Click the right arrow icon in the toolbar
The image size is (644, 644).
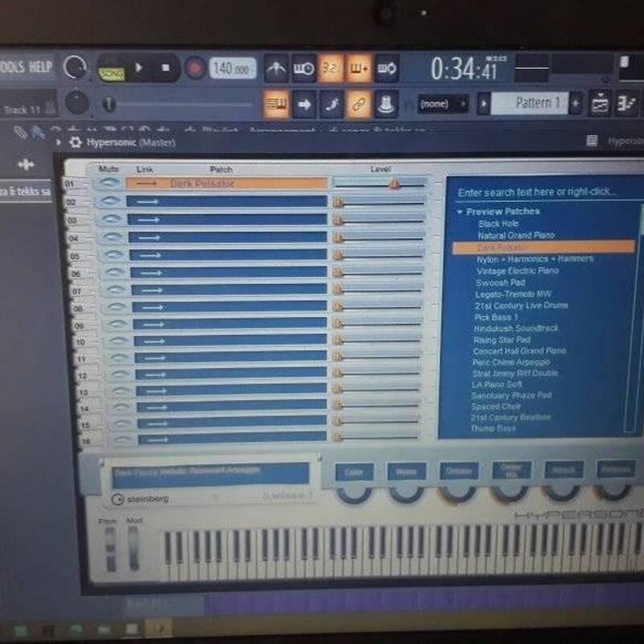[x=304, y=103]
